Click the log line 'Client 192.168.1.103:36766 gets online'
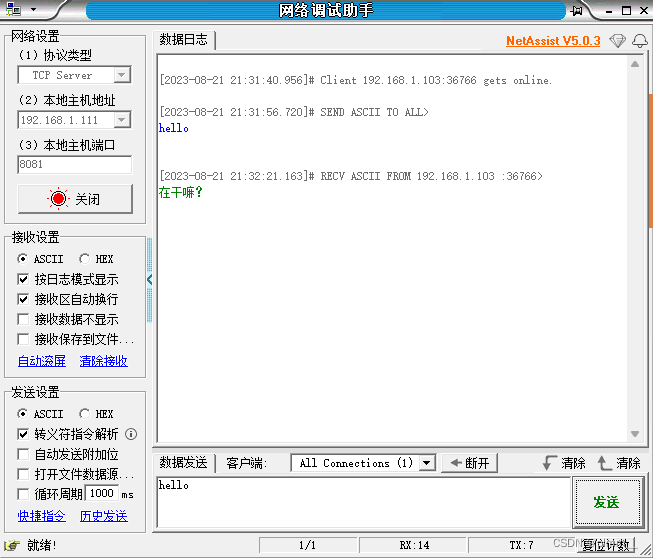The height and width of the screenshot is (558, 653). [356, 80]
